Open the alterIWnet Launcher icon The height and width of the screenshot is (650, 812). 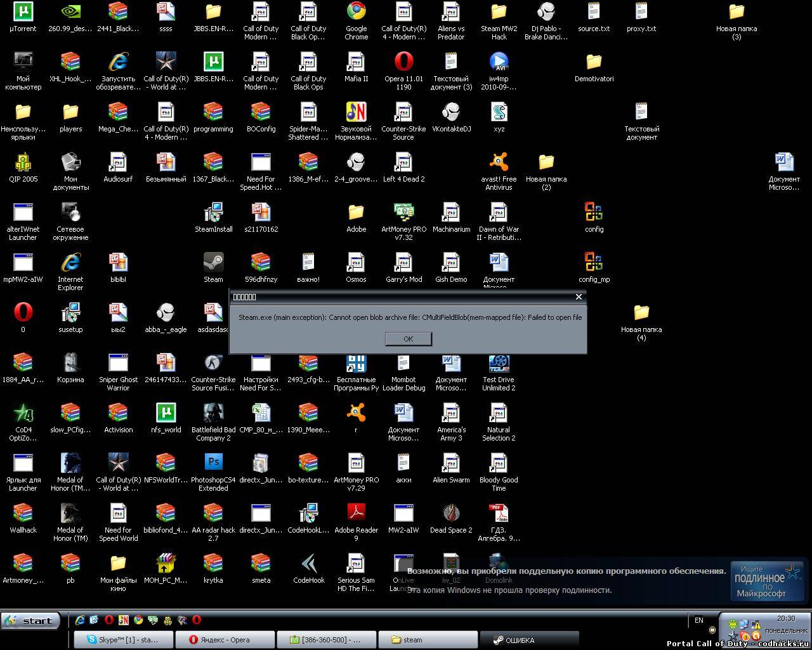point(23,222)
